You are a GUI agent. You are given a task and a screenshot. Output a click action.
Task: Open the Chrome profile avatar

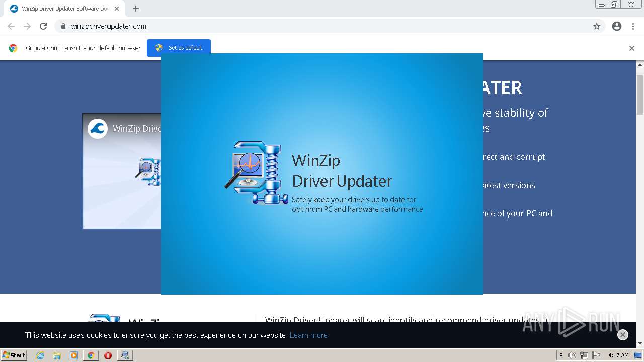(617, 26)
